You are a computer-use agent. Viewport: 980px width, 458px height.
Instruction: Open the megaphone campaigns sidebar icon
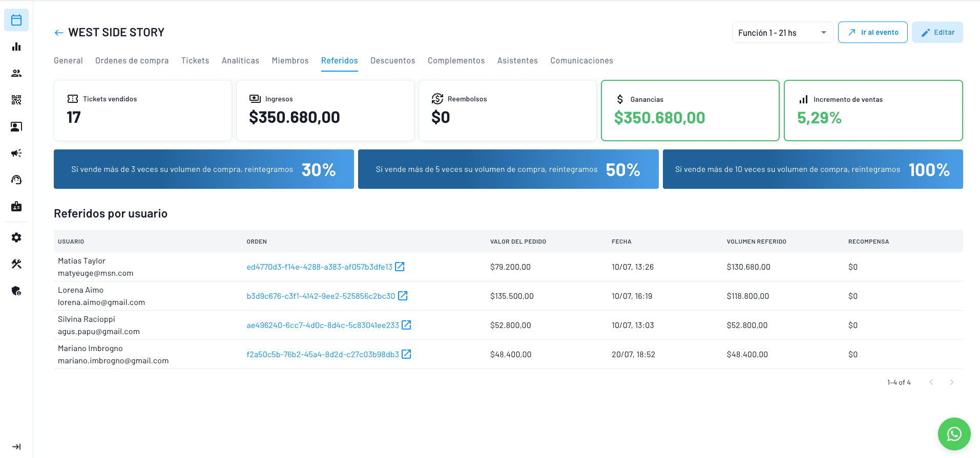coord(16,153)
